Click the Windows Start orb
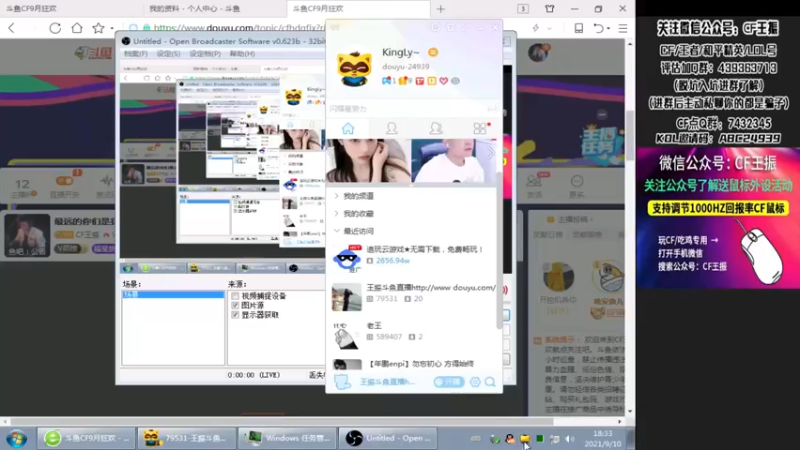800x450 pixels. (x=17, y=438)
